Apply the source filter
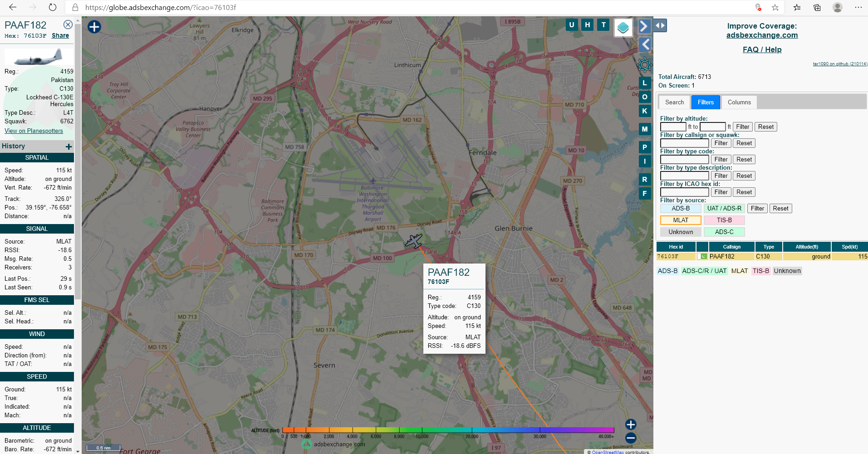The height and width of the screenshot is (454, 868). point(757,209)
